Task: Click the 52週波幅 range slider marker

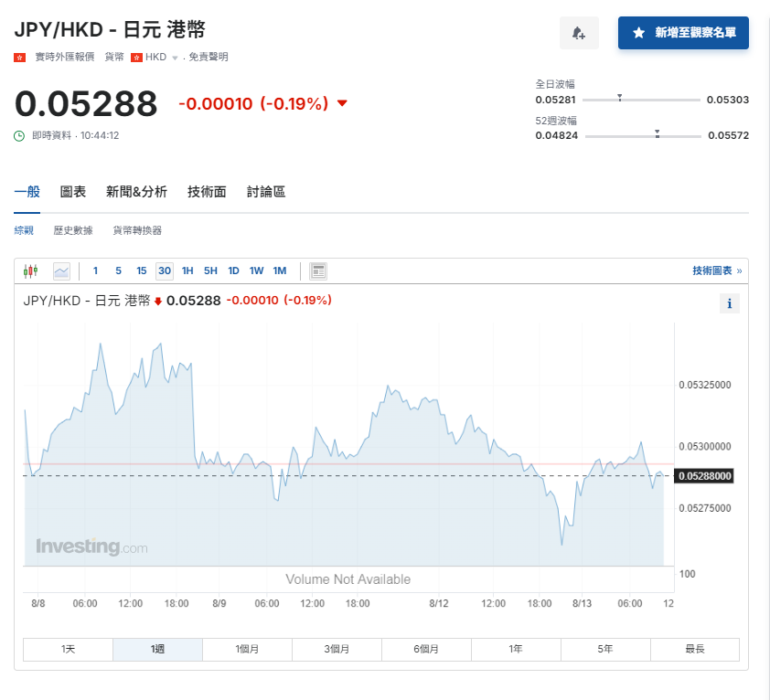Action: pos(655,134)
